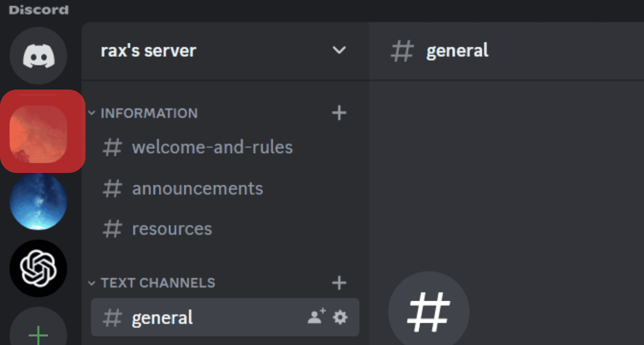Screen dimensions: 644x345
Task: Select the announcements channel
Action: point(197,188)
